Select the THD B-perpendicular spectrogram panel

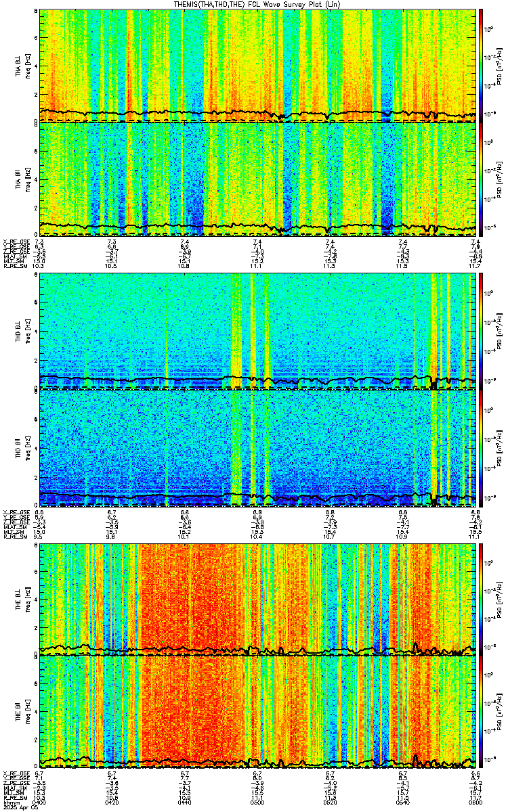[257, 332]
